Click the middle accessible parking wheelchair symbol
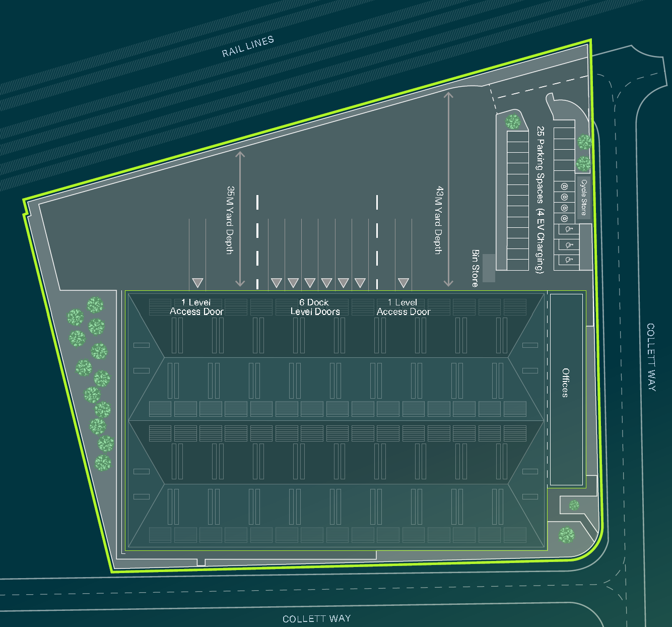Image resolution: width=672 pixels, height=627 pixels. coord(569,245)
